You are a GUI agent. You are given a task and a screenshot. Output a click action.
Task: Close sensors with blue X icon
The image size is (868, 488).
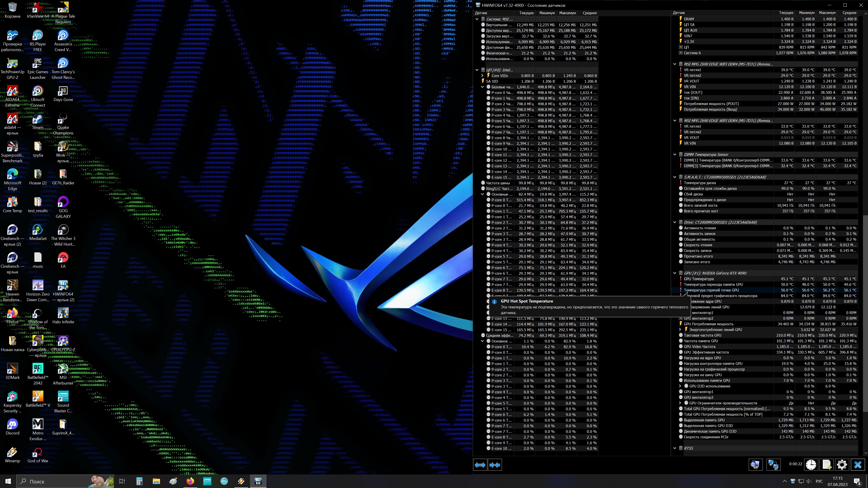point(858,465)
